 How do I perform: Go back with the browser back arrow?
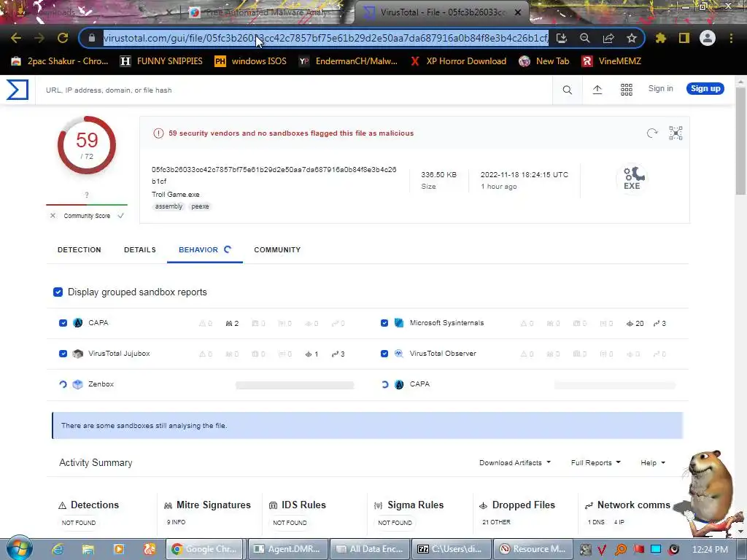pyautogui.click(x=16, y=38)
